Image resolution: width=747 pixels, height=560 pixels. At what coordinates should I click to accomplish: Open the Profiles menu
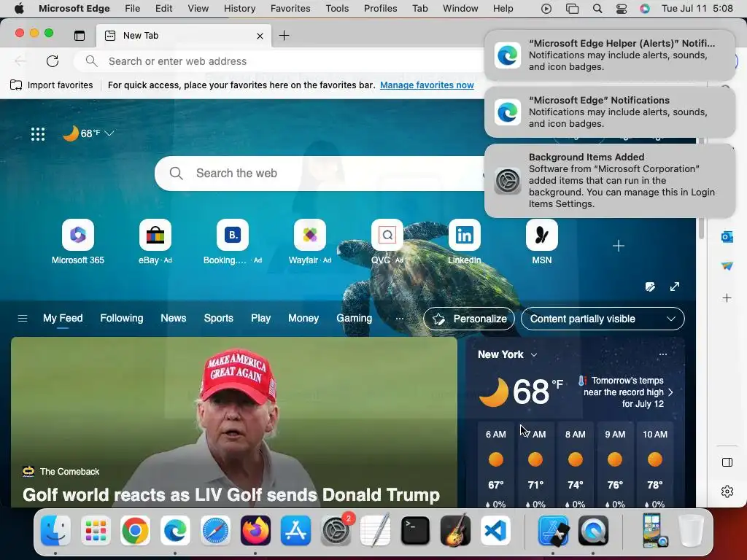coord(380,9)
